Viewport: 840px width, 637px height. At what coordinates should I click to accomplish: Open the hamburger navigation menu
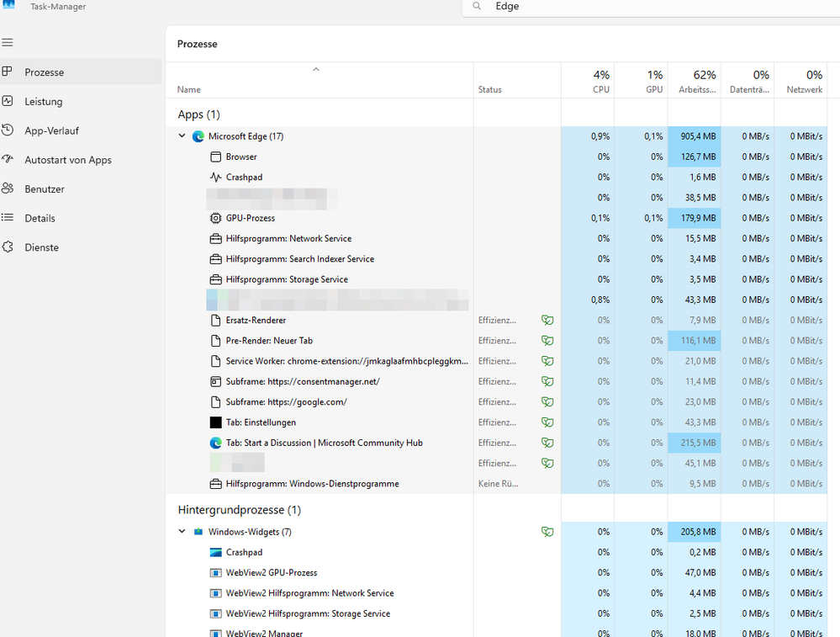pyautogui.click(x=8, y=43)
